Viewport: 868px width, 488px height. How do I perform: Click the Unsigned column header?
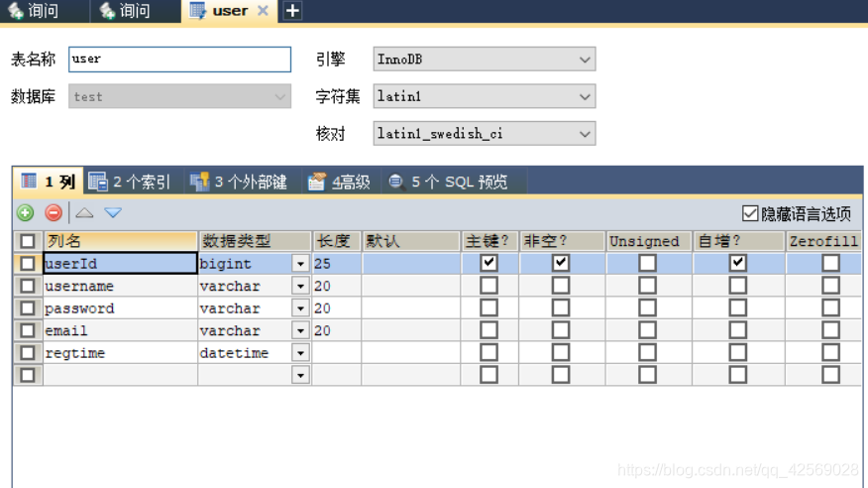click(649, 241)
